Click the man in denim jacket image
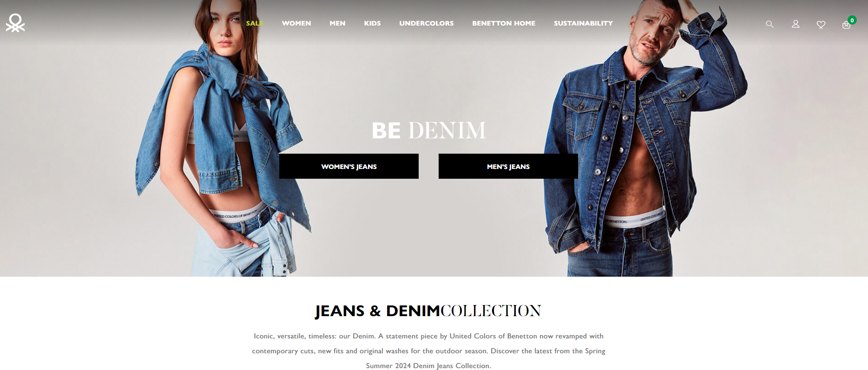Image resolution: width=868 pixels, height=370 pixels. click(x=646, y=138)
